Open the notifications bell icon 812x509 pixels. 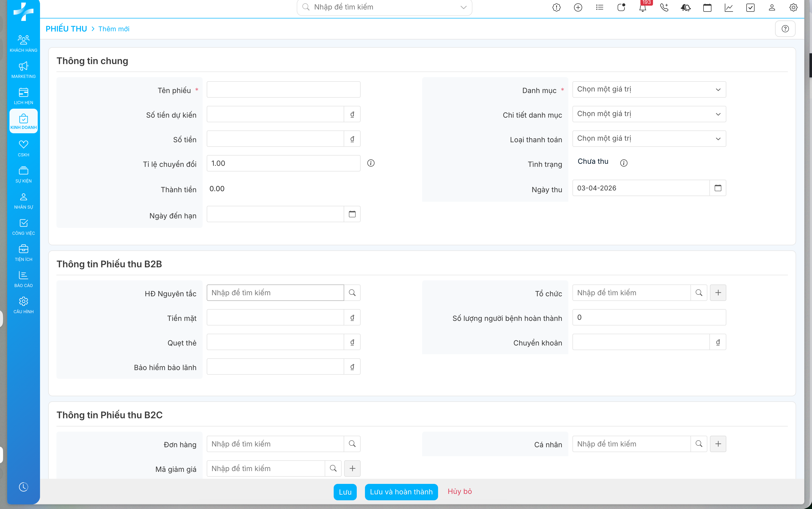click(x=642, y=8)
